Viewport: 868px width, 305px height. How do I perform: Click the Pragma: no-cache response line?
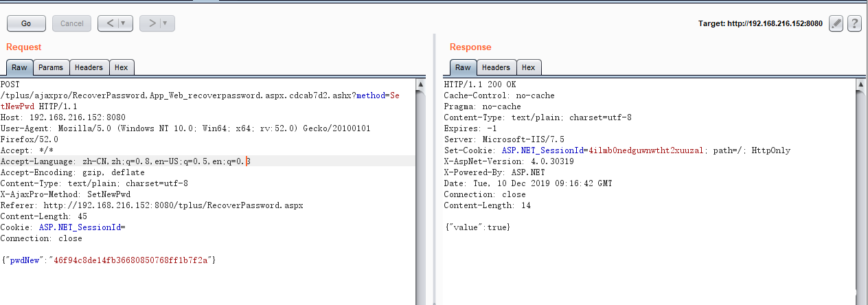[x=483, y=106]
